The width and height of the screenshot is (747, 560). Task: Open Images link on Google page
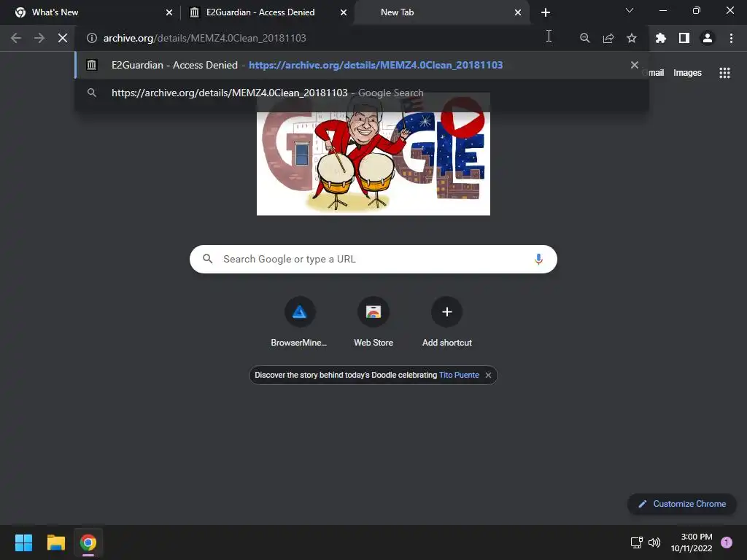click(x=687, y=73)
